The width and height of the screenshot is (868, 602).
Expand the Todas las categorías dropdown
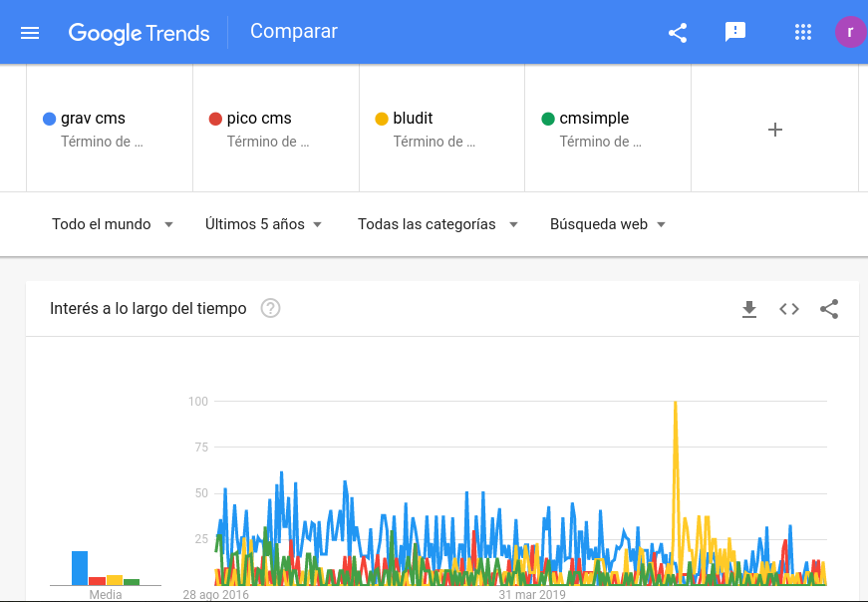[x=437, y=224]
